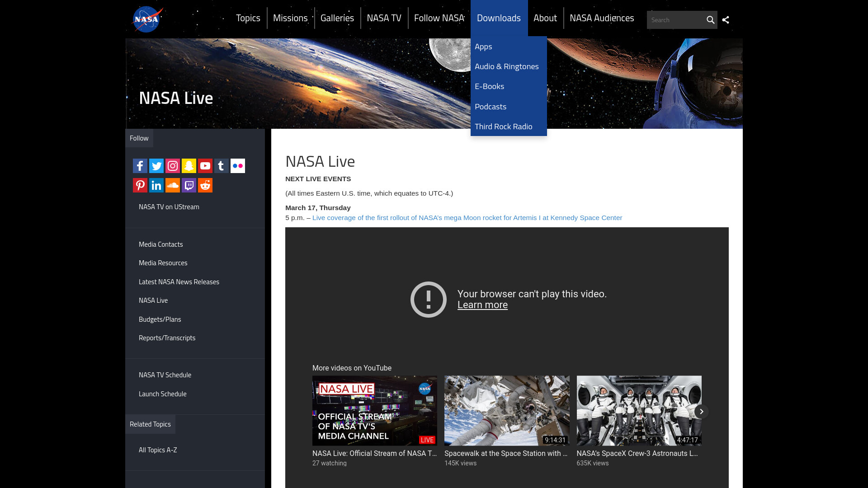The width and height of the screenshot is (868, 488).
Task: Open NASA's YouTube icon
Action: (205, 166)
